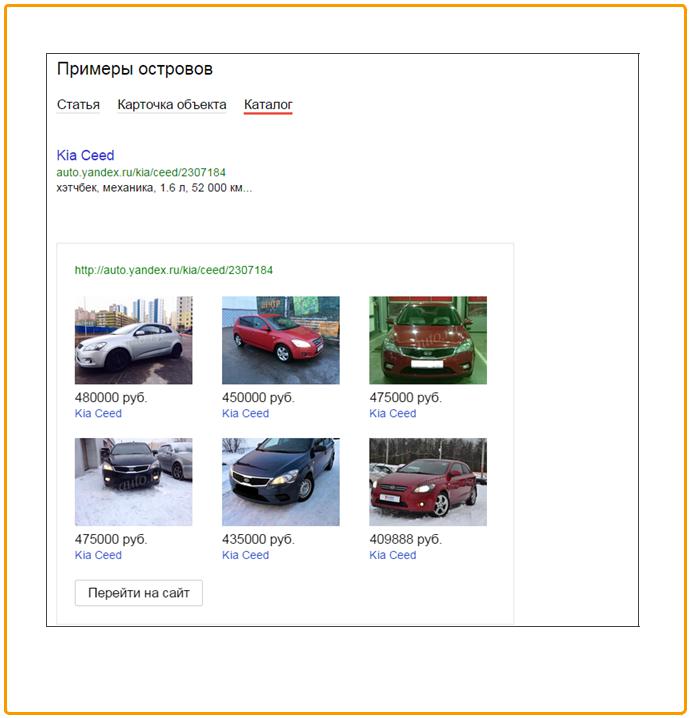Click Kia Ceed link under 480000 руб.
Viewport: 690px width, 718px height.
pyautogui.click(x=98, y=413)
